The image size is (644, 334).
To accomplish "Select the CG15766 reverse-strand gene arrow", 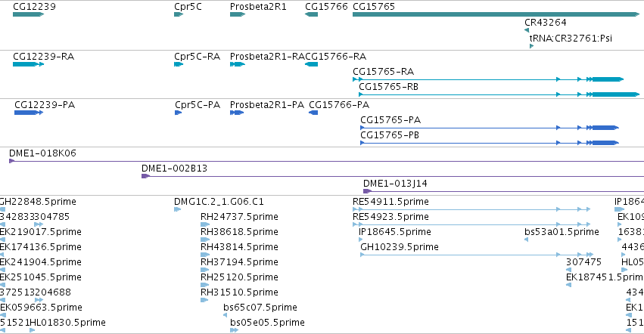I will pyautogui.click(x=311, y=14).
